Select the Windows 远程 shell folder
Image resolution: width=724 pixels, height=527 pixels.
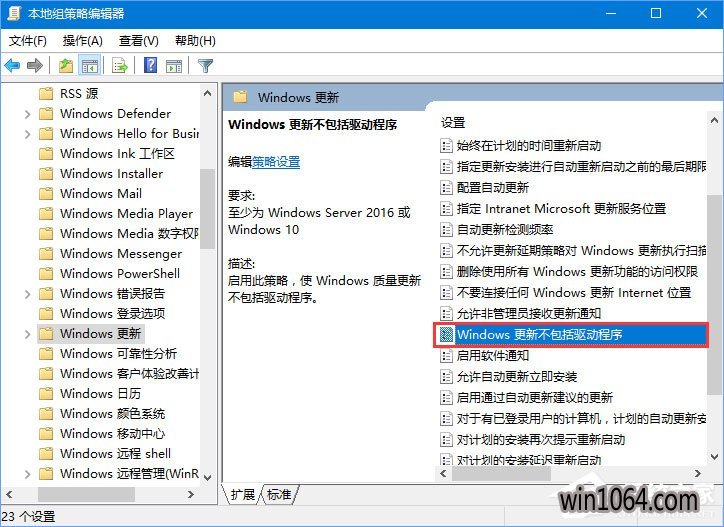tap(115, 454)
